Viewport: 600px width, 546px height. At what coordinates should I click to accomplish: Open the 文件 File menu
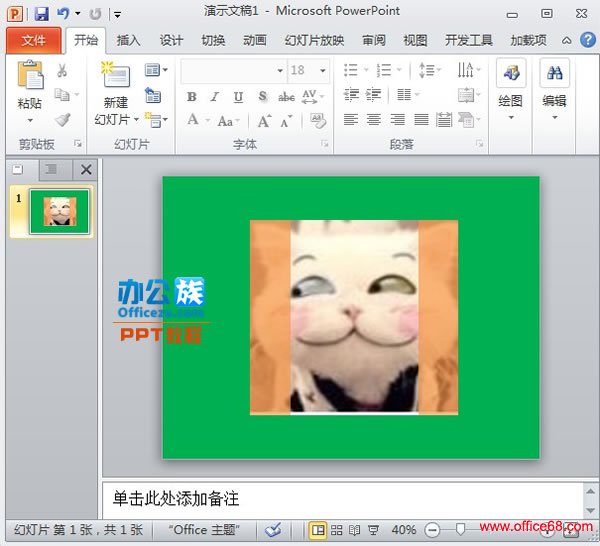click(33, 40)
